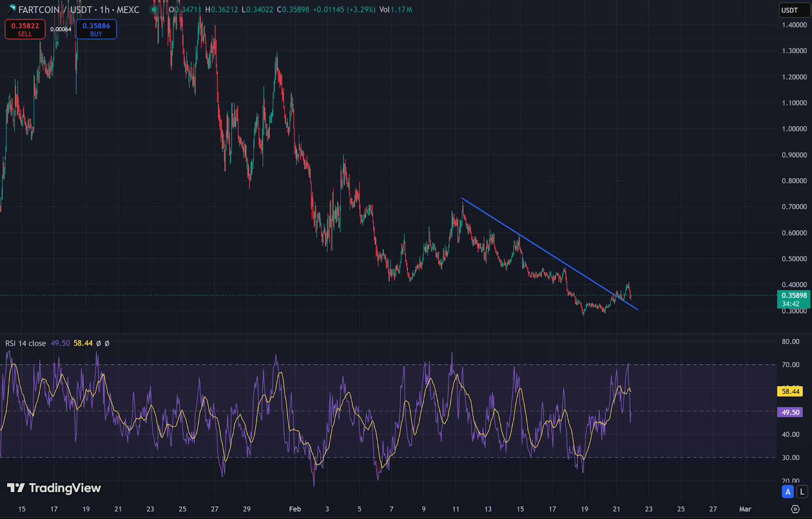Image resolution: width=812 pixels, height=519 pixels.
Task: Open chart settings gear icon
Action: click(x=795, y=509)
